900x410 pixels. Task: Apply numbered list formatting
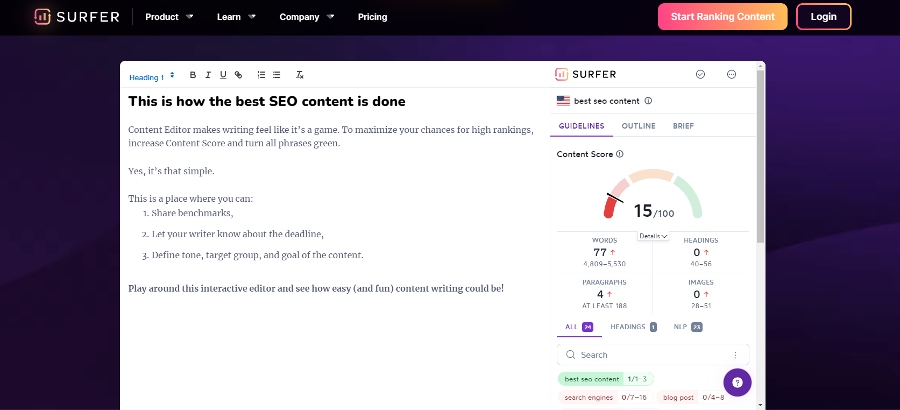[x=261, y=75]
